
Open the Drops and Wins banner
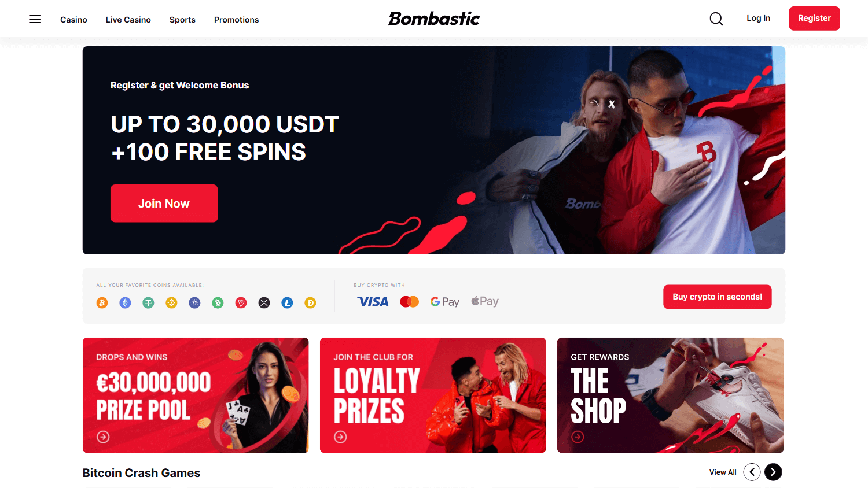(x=196, y=395)
